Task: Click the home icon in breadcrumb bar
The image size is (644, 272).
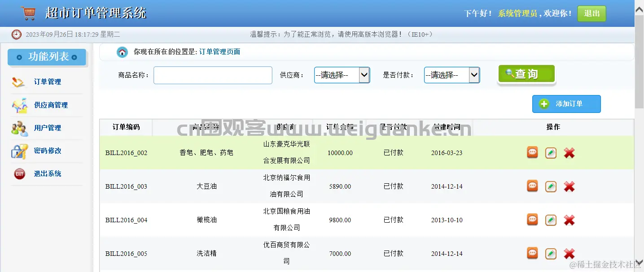Action: tap(122, 52)
